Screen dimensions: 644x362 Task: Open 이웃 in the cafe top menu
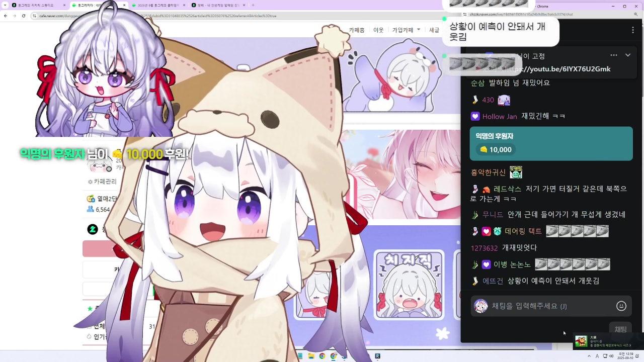[378, 30]
